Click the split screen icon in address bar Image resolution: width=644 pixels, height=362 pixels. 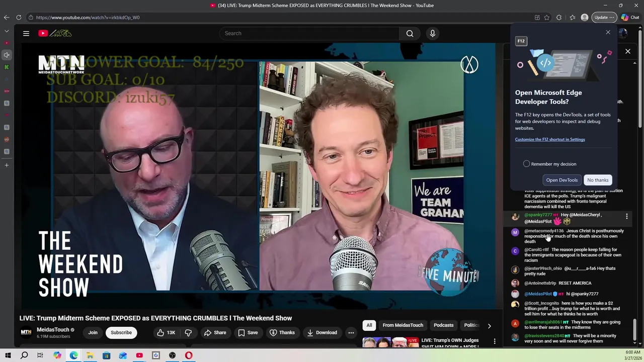click(537, 17)
